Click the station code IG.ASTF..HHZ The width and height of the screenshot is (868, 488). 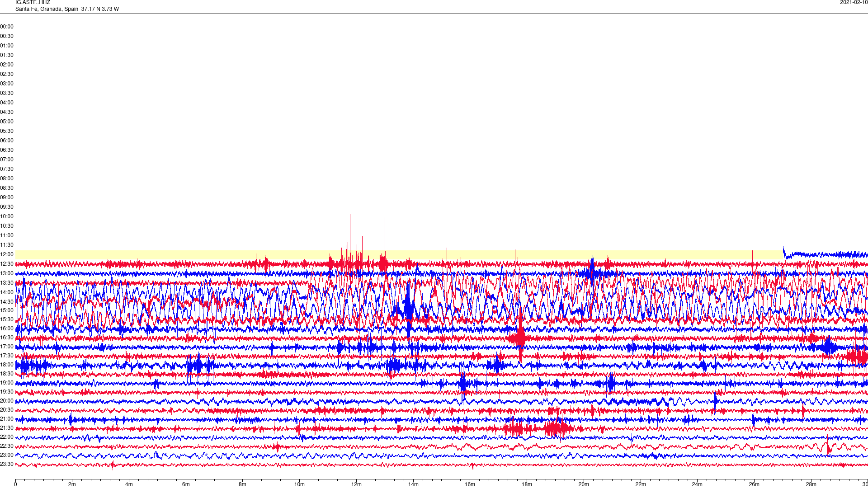pyautogui.click(x=33, y=2)
